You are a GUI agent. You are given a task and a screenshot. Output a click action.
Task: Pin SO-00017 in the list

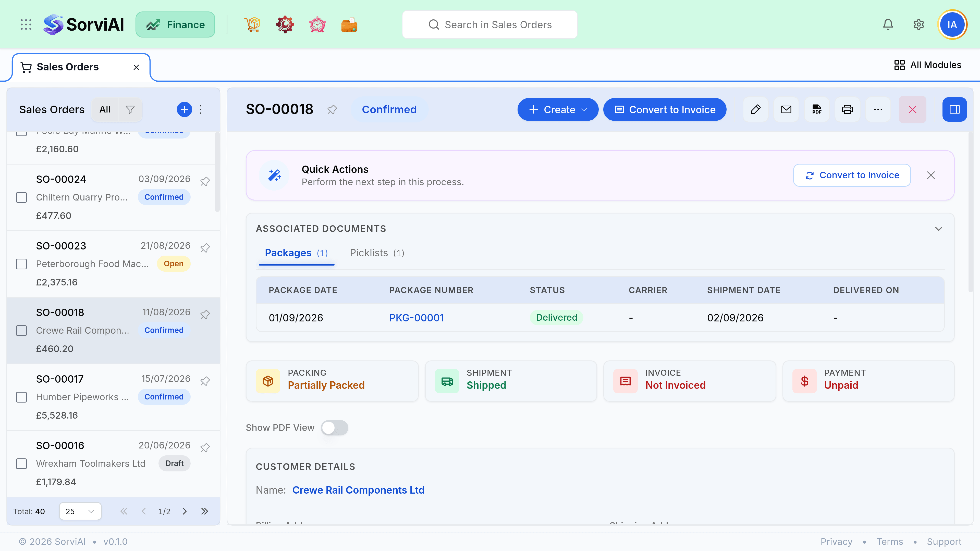pos(205,381)
